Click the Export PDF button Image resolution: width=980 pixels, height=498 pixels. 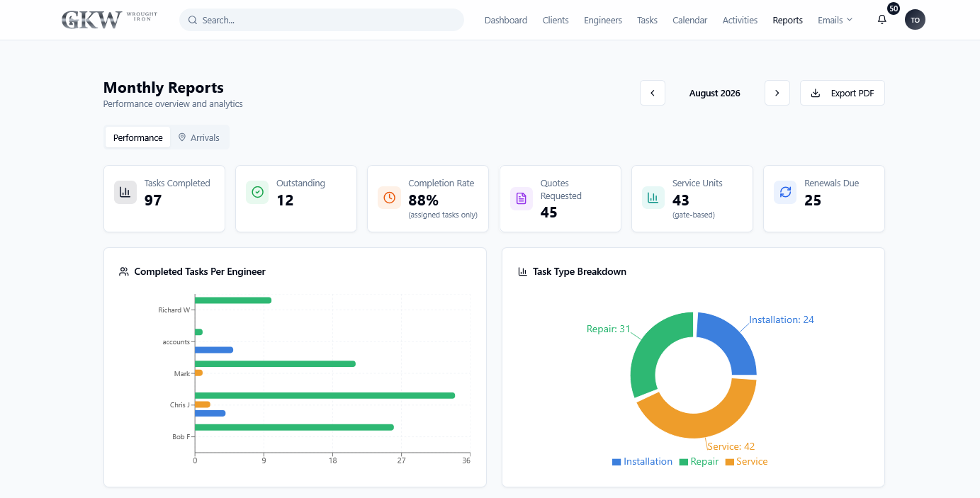tap(843, 93)
